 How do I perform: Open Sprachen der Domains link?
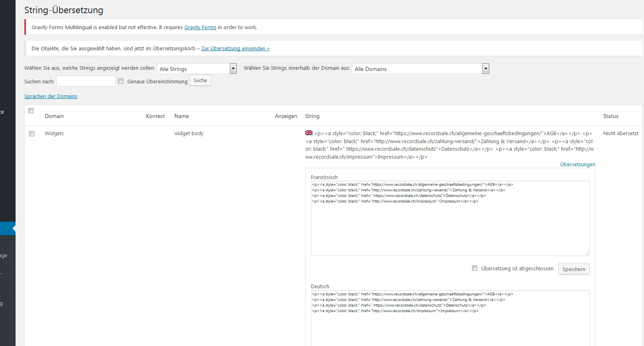point(51,96)
